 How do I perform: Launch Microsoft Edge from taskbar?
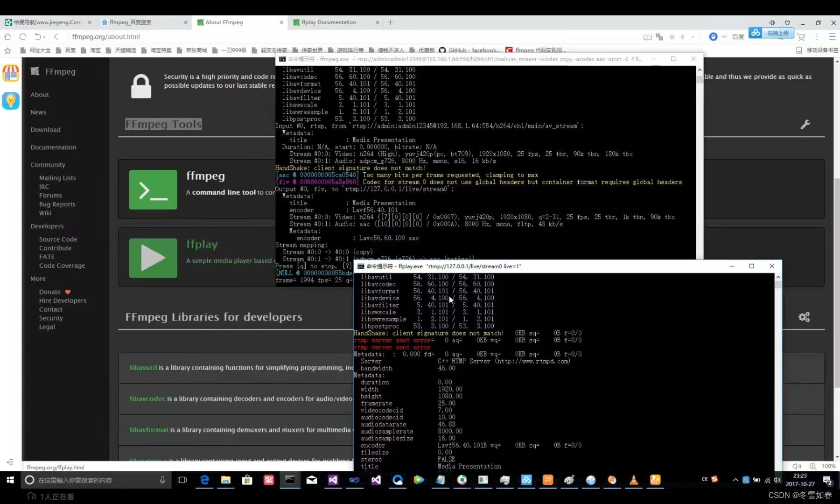coord(204,480)
